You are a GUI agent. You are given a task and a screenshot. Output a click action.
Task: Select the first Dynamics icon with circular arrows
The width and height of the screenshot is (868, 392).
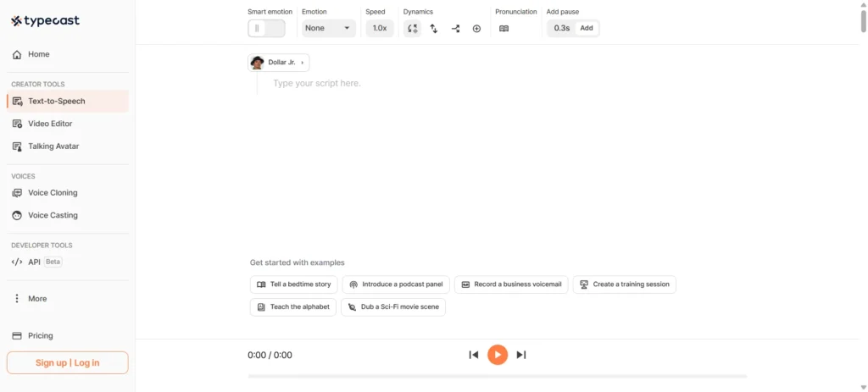[x=413, y=28]
